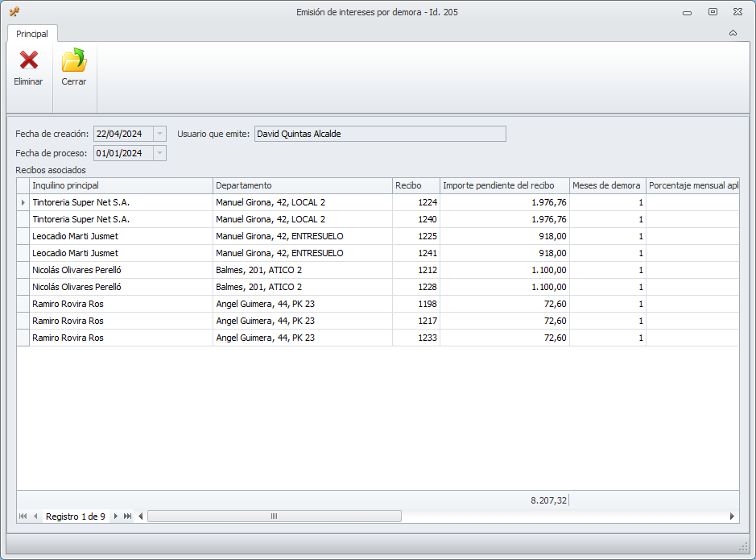Go to next record navigator icon
756x560 pixels.
115,516
